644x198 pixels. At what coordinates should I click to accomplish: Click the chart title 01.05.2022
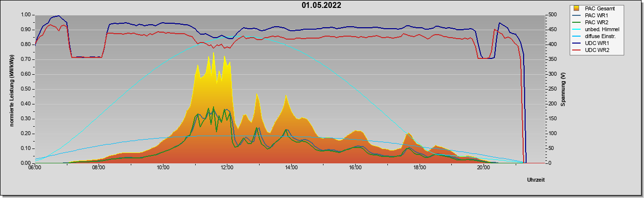[321, 5]
